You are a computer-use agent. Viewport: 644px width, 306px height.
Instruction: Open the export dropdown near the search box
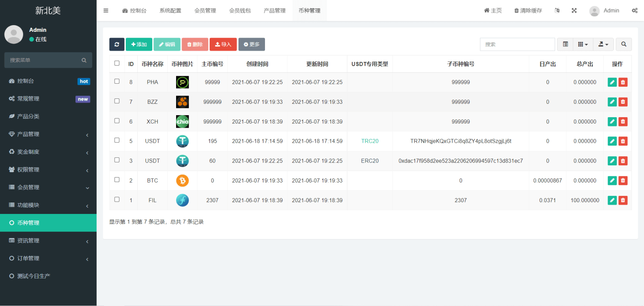[603, 44]
